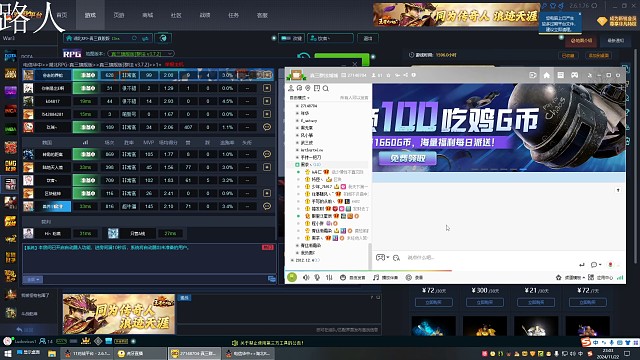
Task: Click the person icon above channel list
Action: 291,88
